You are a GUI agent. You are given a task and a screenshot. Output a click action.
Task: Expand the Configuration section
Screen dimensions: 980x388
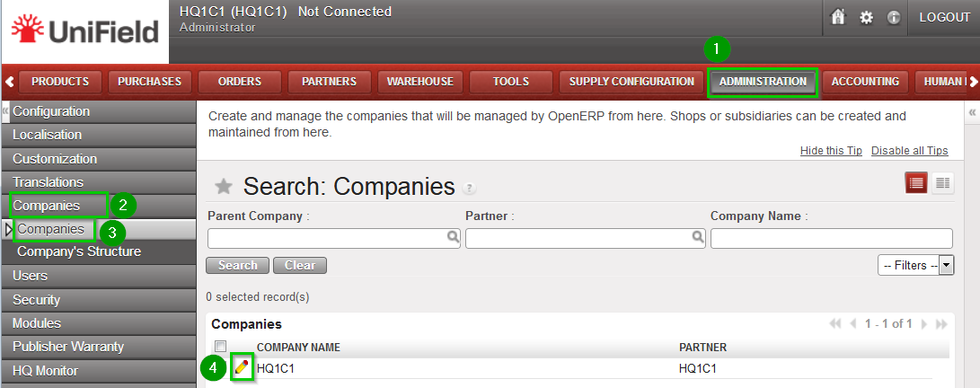click(x=99, y=111)
